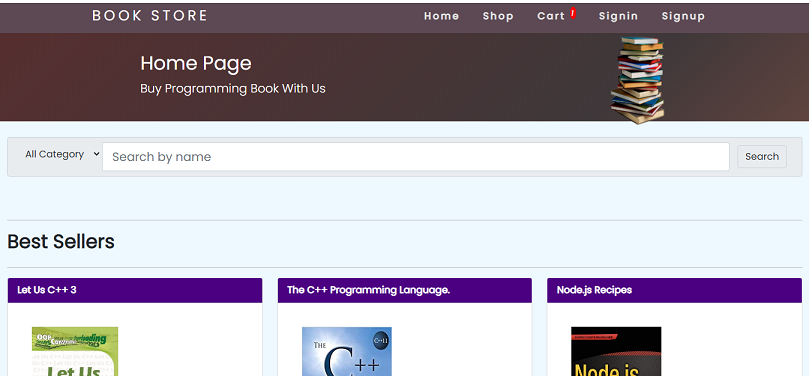This screenshot has width=809, height=376.
Task: Focus the Search by name field
Action: [x=416, y=157]
